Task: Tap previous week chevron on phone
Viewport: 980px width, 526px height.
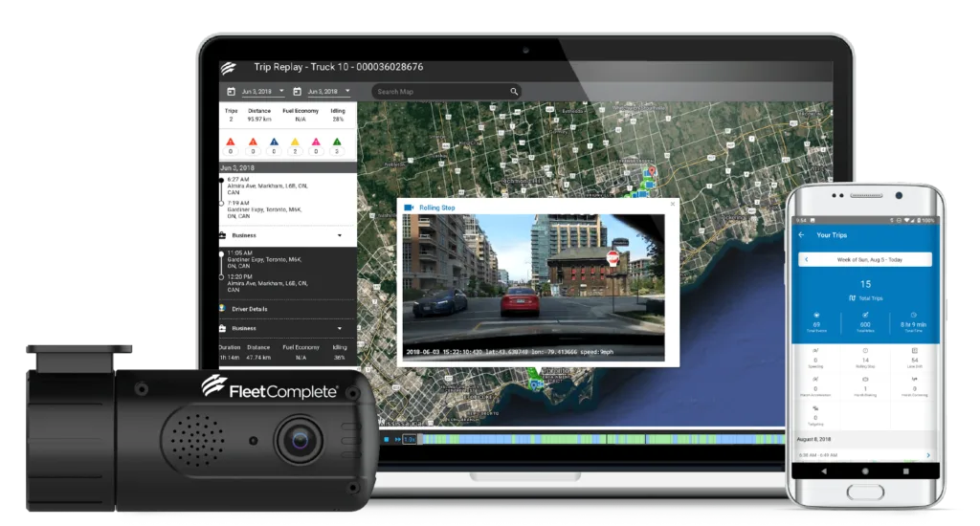Action: [x=806, y=259]
